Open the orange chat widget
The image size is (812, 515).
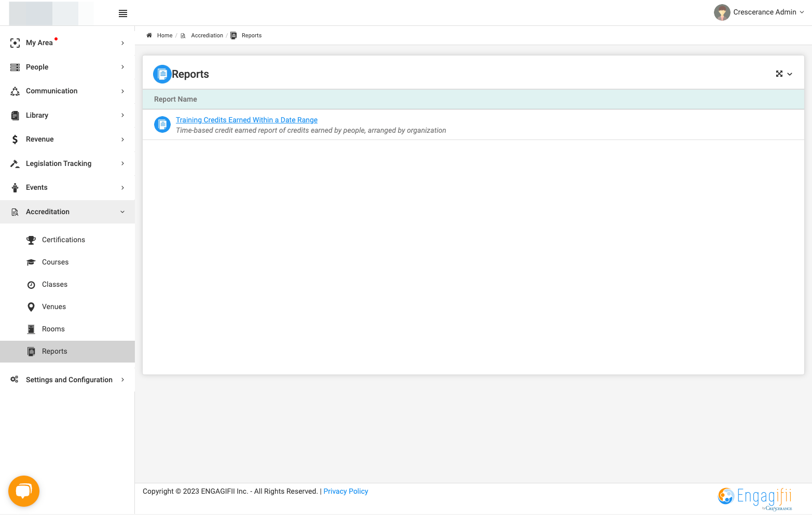point(24,491)
